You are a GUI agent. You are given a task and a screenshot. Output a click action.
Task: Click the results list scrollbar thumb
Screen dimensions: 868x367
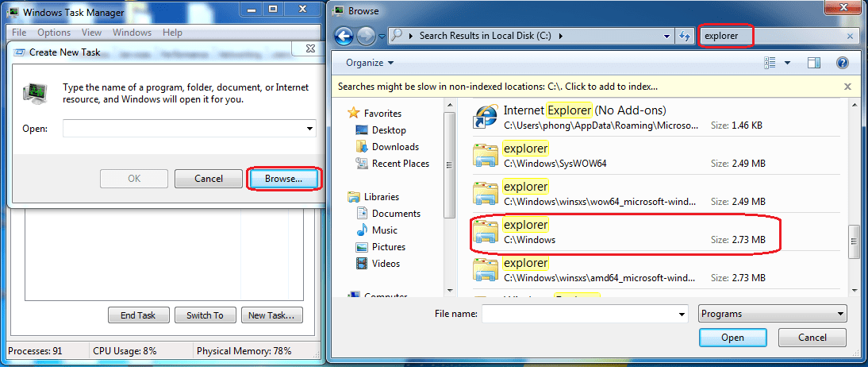(x=855, y=241)
